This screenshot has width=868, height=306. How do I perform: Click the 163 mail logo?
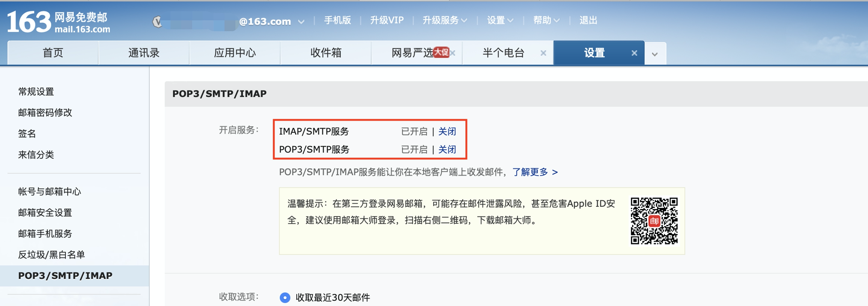click(58, 21)
